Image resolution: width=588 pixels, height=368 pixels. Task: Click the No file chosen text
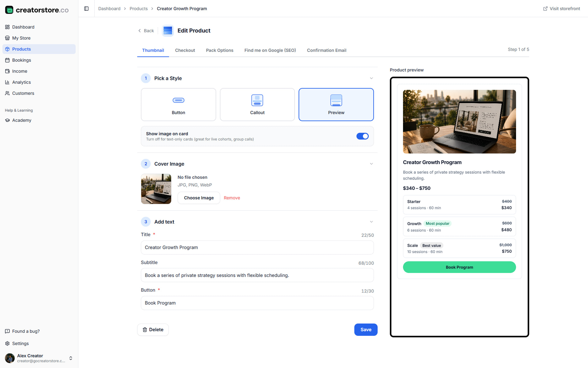click(x=192, y=177)
